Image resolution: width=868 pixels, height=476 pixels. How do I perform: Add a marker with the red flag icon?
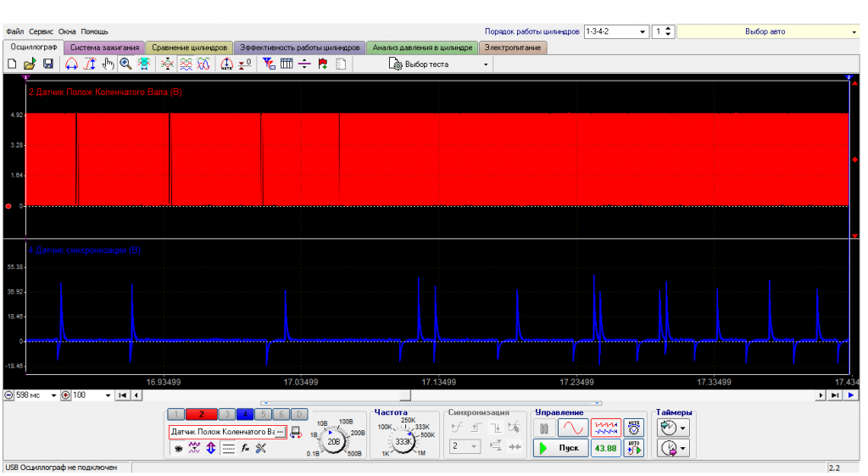click(x=323, y=64)
